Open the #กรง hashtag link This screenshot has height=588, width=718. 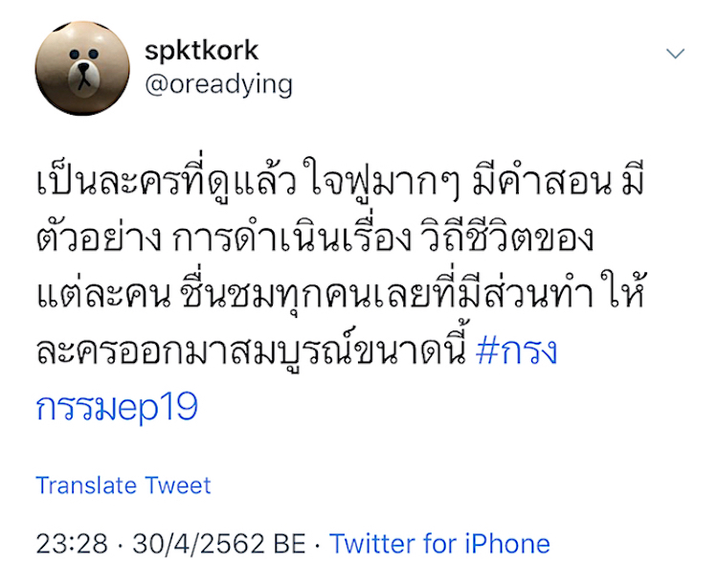517,351
